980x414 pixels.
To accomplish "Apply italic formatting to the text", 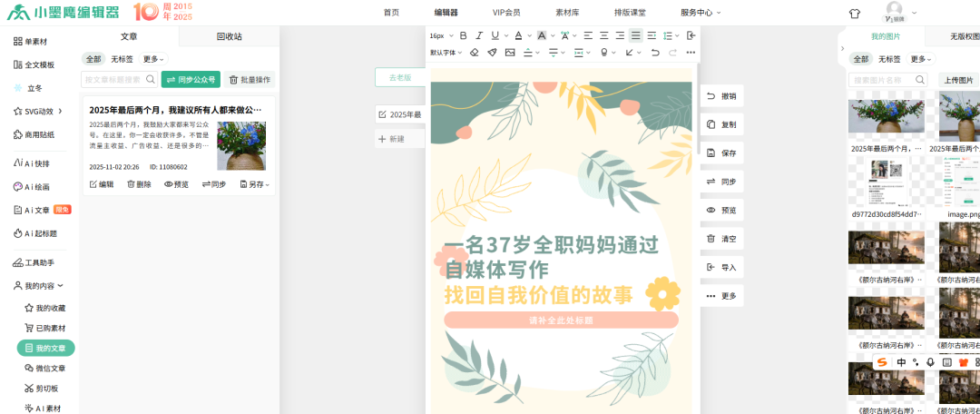I will point(479,35).
